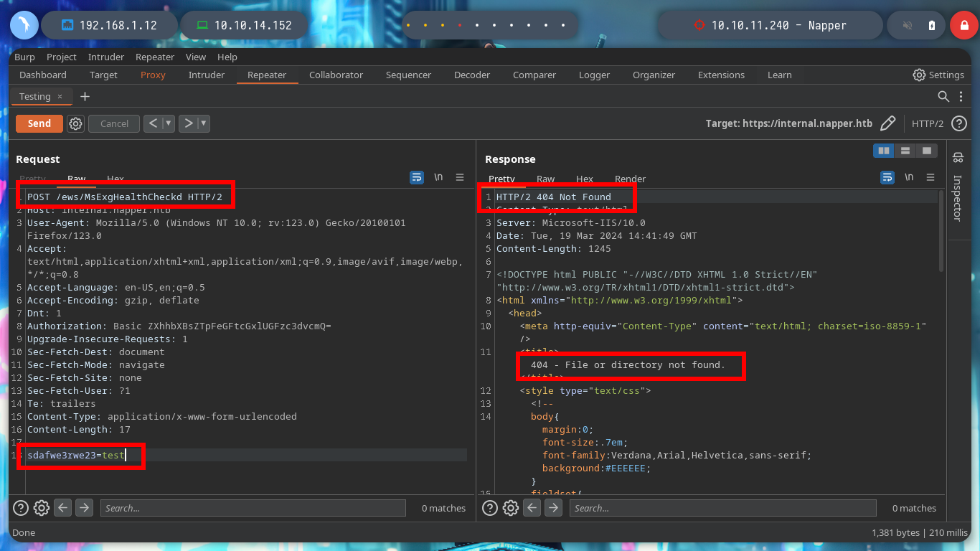Go to previous request in history
Screen dimensions: 980x551
pyautogui.click(x=153, y=123)
